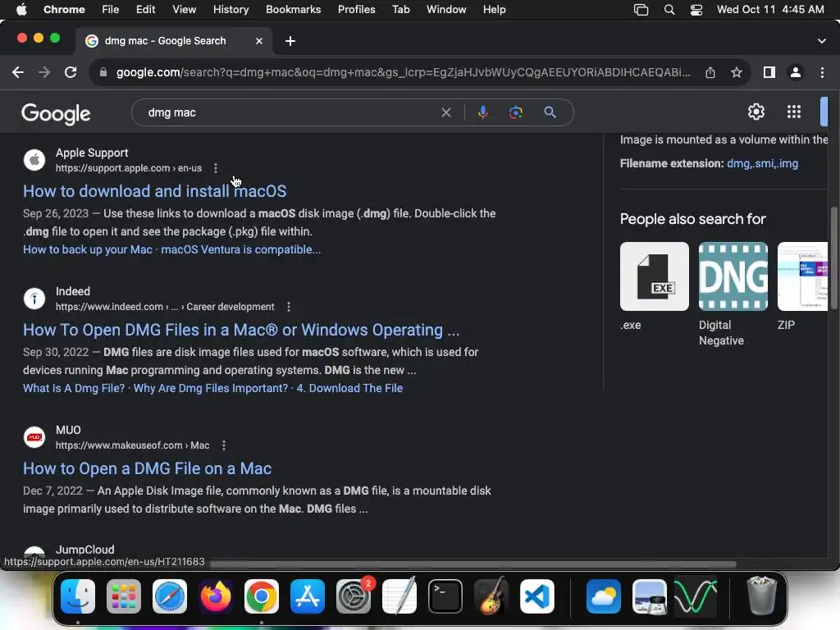
Task: Follow 'Why Are Dmg Files Important?' sublink
Action: [211, 388]
